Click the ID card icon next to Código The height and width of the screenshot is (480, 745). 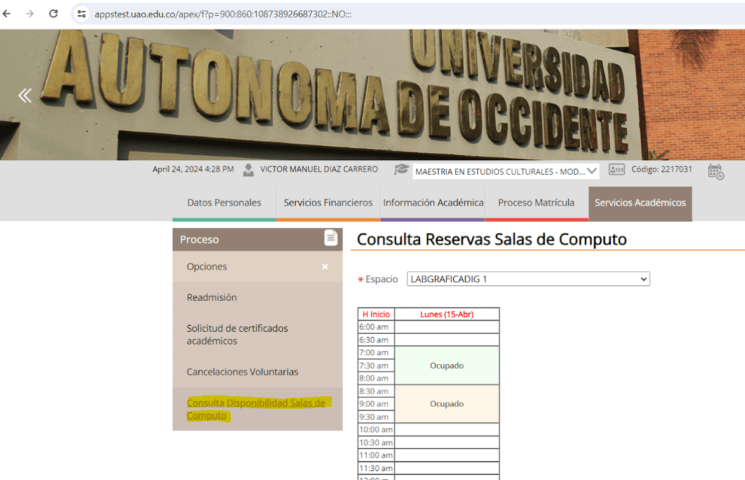tap(616, 169)
